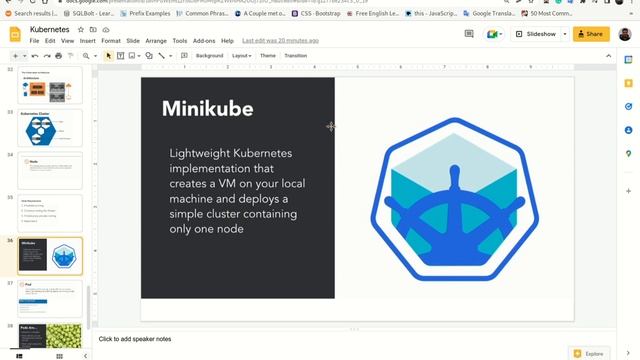Open new slide layout dropdown arrow
The image size is (640, 360).
tap(24, 56)
